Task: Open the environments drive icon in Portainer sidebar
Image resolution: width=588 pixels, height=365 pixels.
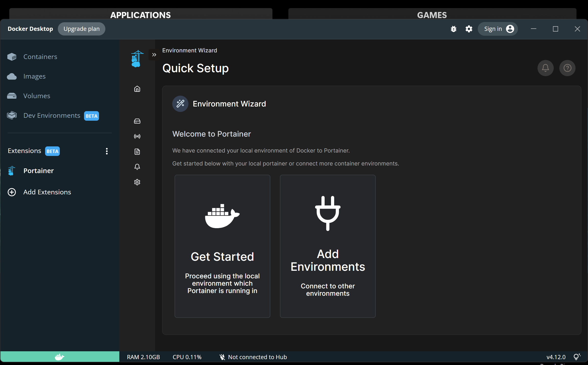Action: click(137, 121)
